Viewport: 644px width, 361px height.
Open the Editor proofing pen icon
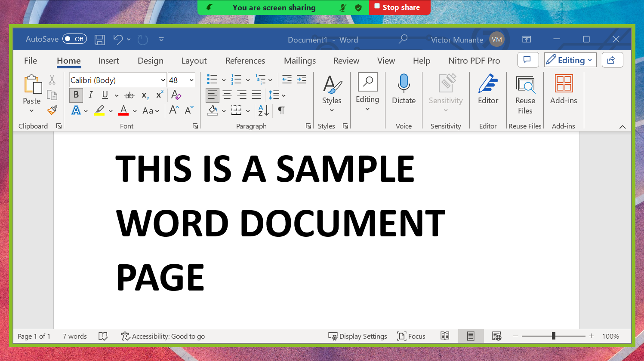coord(488,89)
